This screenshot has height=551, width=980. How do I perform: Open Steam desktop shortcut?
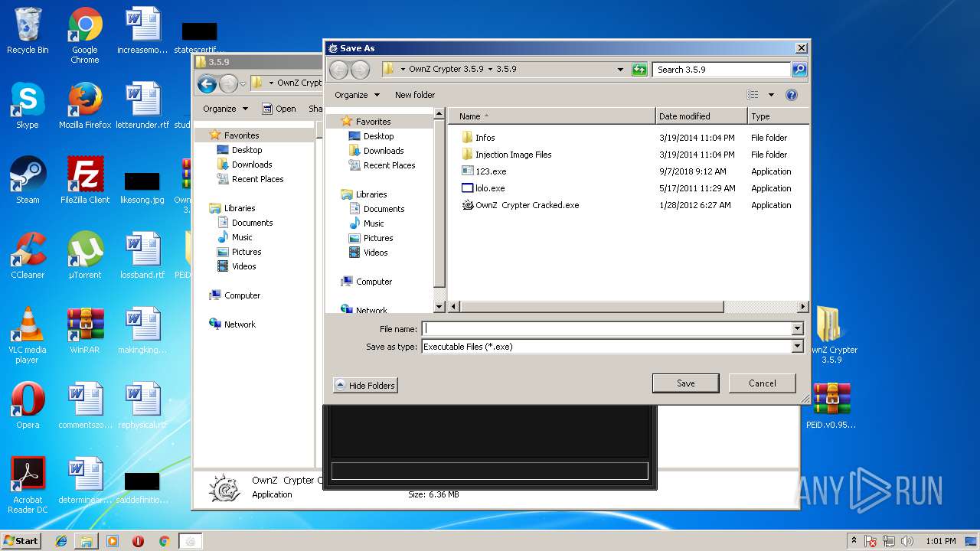(28, 181)
